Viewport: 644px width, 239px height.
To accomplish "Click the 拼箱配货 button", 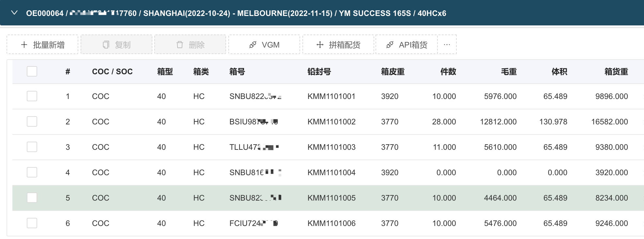I will click(x=338, y=45).
